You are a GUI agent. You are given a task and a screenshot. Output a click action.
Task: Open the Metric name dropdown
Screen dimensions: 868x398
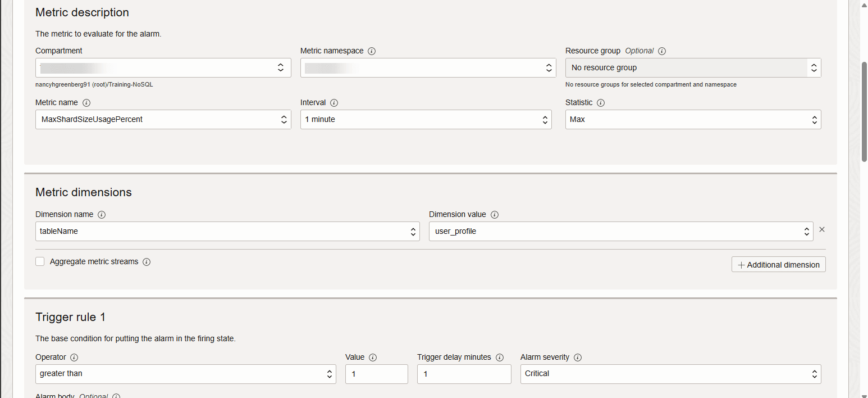[163, 119]
